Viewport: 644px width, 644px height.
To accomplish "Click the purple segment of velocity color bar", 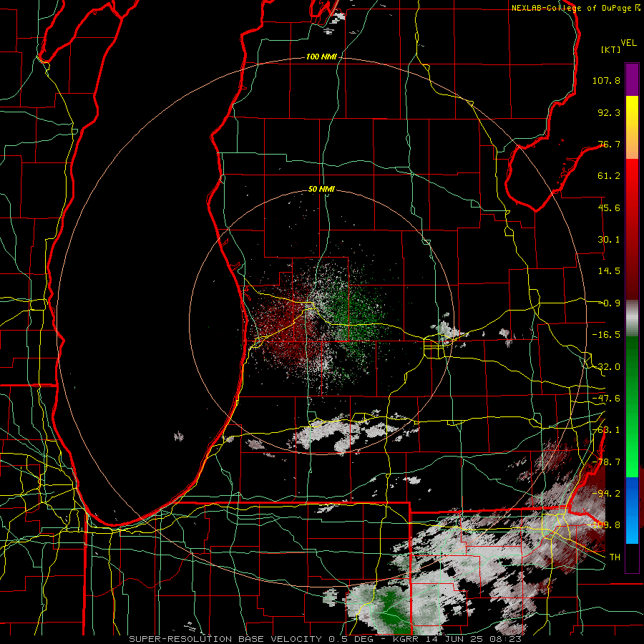I will tap(632, 79).
